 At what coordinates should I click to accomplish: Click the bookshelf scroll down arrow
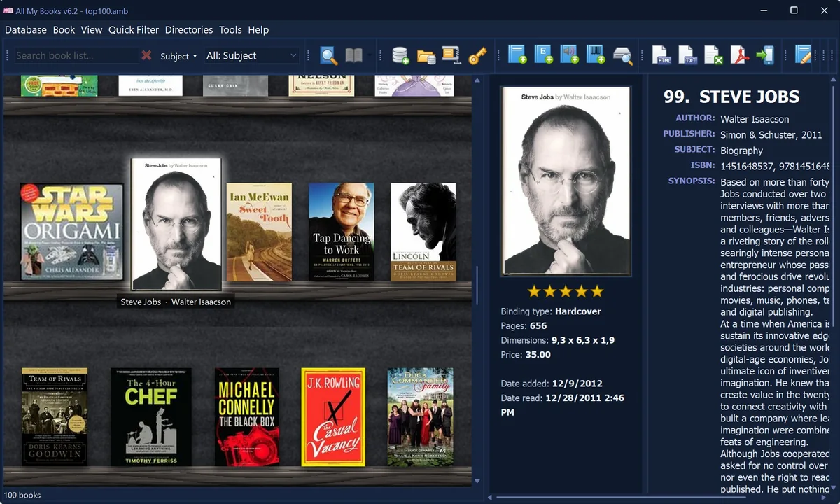[x=477, y=481]
